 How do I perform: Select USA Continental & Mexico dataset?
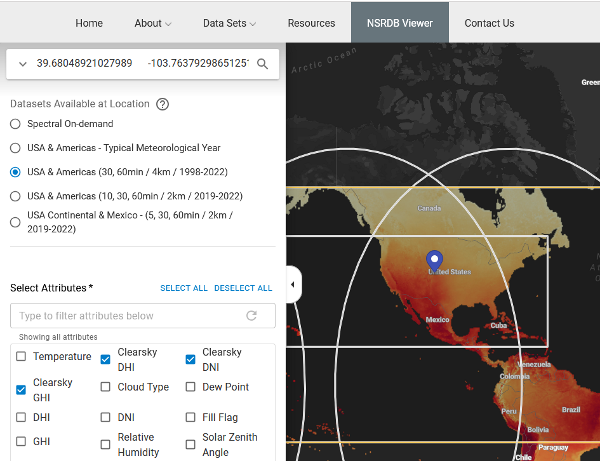point(15,222)
